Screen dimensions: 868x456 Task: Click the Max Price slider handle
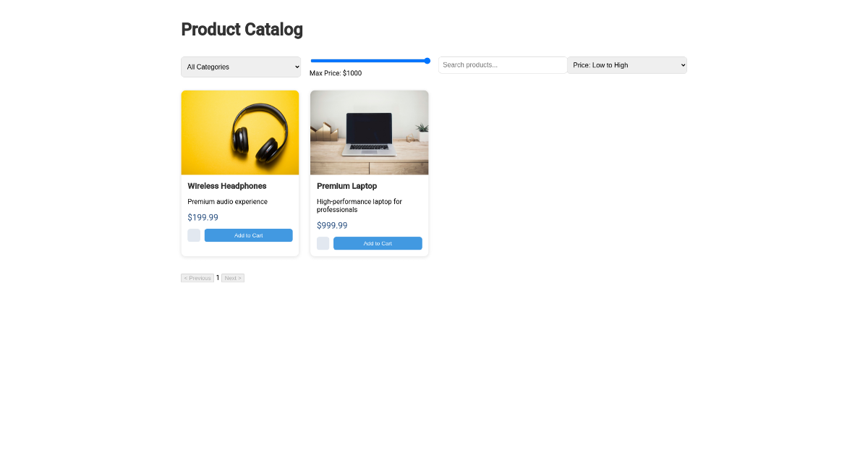pyautogui.click(x=427, y=61)
